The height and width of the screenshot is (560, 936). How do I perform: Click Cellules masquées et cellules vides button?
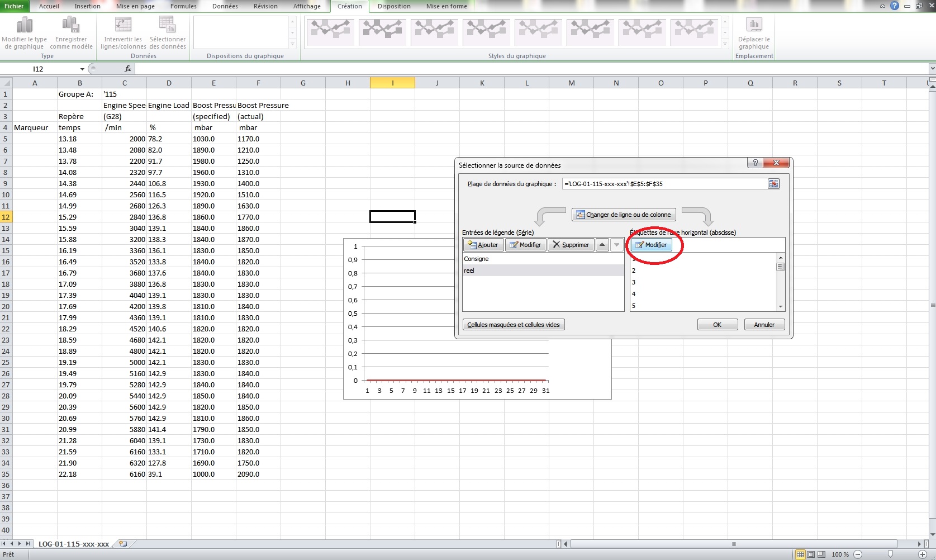tap(513, 325)
